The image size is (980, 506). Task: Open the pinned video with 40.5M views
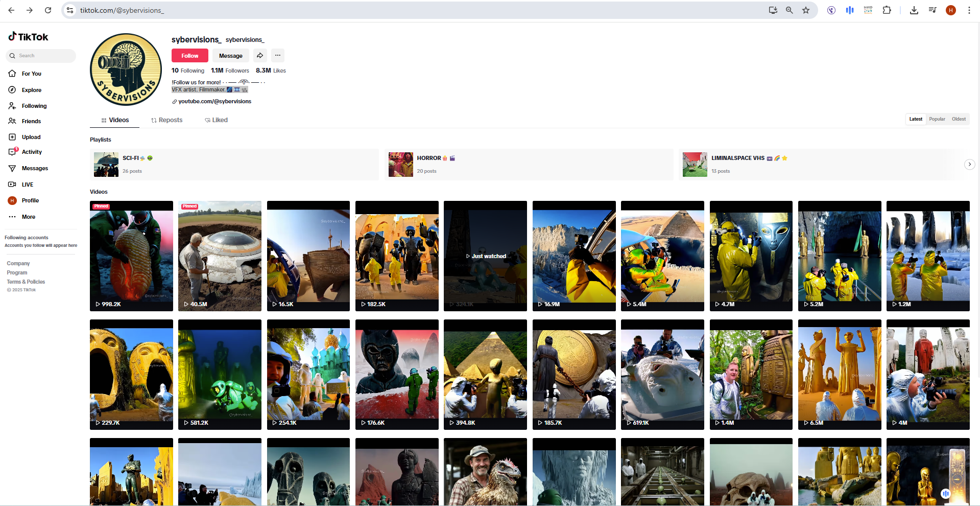(x=220, y=256)
